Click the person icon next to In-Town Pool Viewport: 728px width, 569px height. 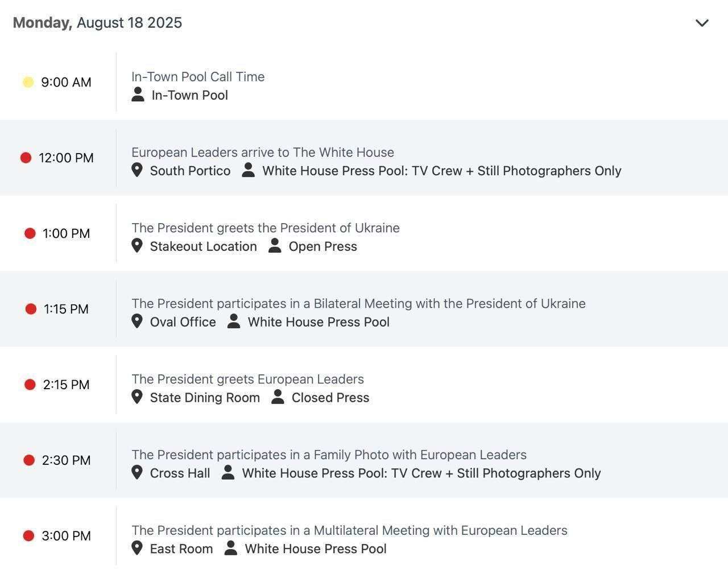pyautogui.click(x=138, y=95)
